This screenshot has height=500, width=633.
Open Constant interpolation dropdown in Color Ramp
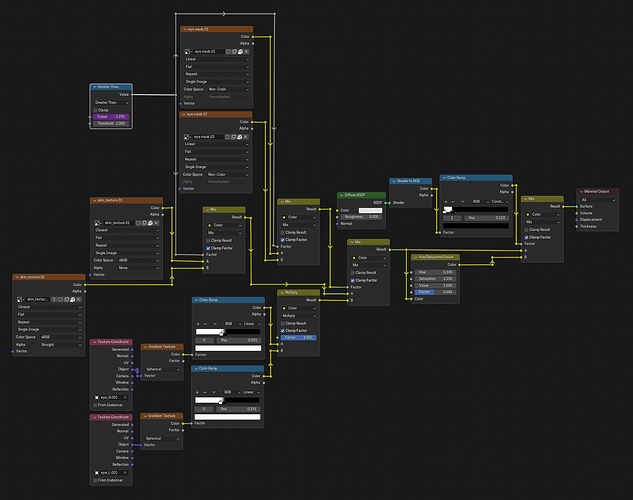500,201
